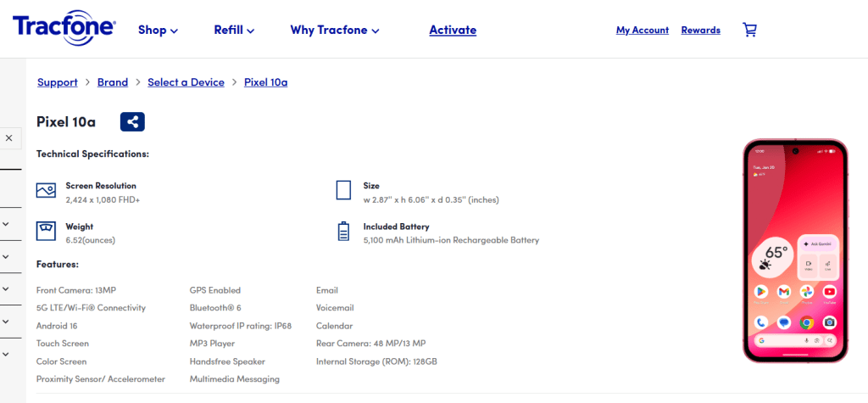Go to Brand breadcrumb link

(113, 82)
